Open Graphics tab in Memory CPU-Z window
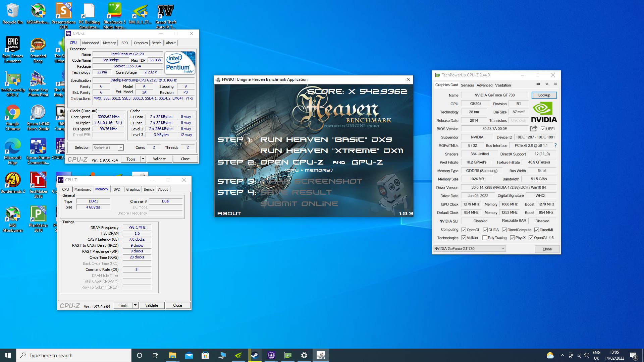 click(133, 189)
